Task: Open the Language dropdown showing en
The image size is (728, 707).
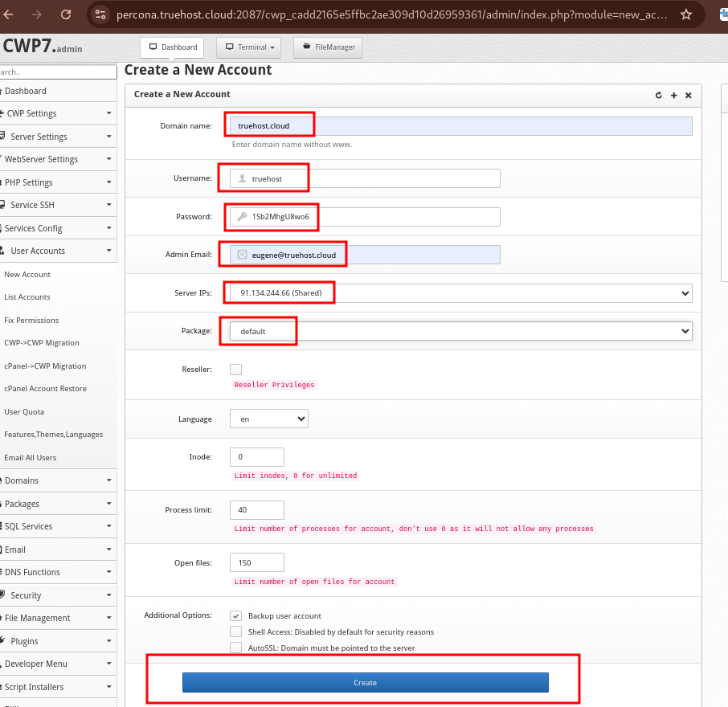Action: [269, 419]
